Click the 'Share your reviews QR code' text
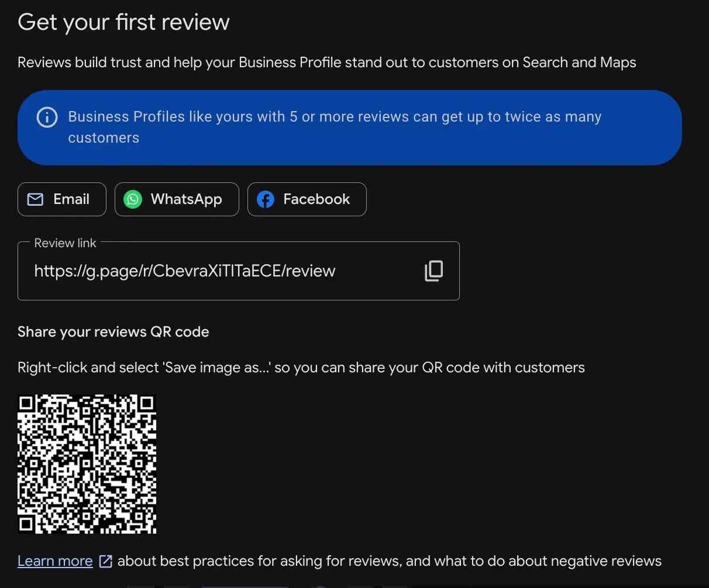709x588 pixels. pyautogui.click(x=113, y=332)
